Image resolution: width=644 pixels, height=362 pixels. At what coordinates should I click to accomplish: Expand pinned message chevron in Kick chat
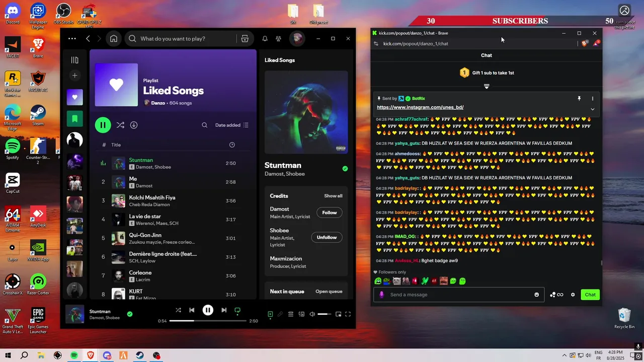point(592,109)
